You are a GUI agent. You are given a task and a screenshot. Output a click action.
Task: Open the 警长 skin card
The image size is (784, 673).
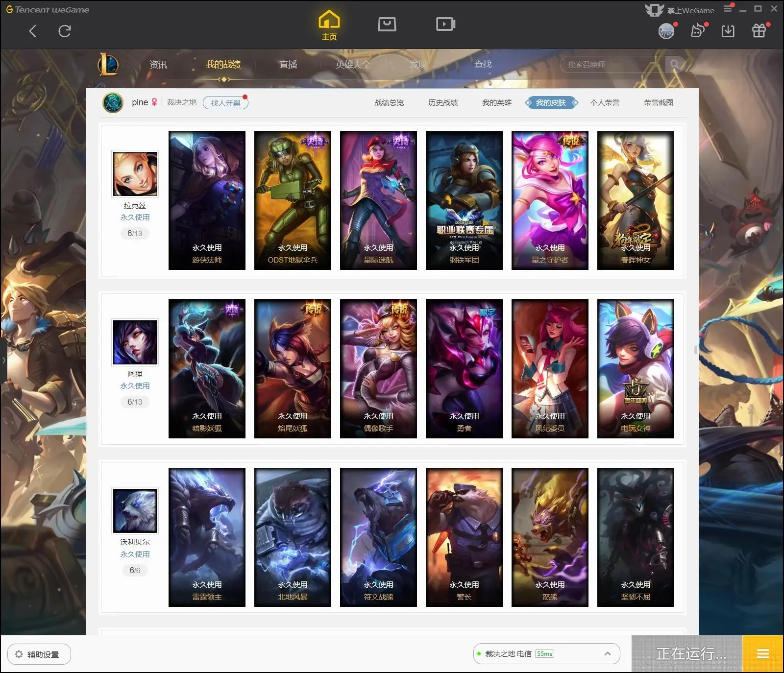(464, 537)
